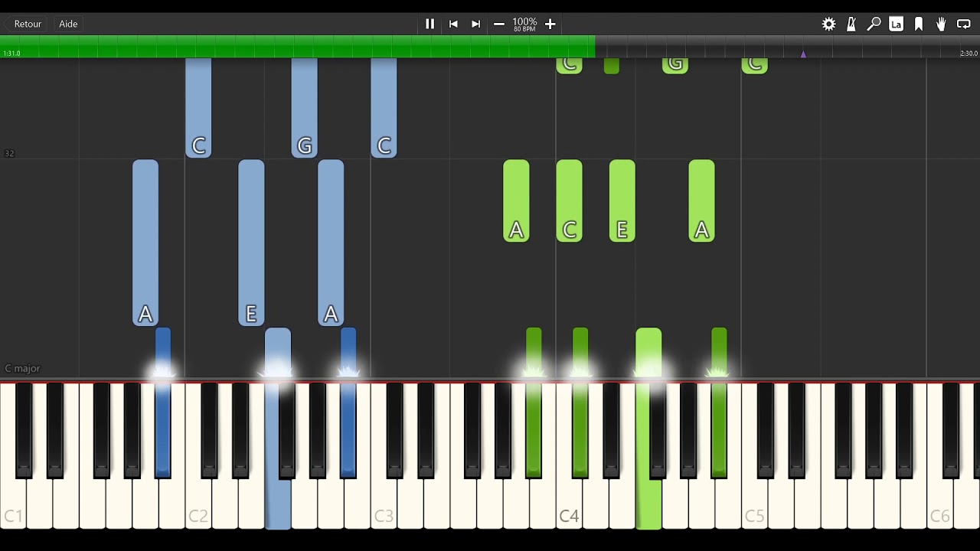This screenshot has width=980, height=551.
Task: Click the C5 white key on keyboard
Action: pos(754,505)
